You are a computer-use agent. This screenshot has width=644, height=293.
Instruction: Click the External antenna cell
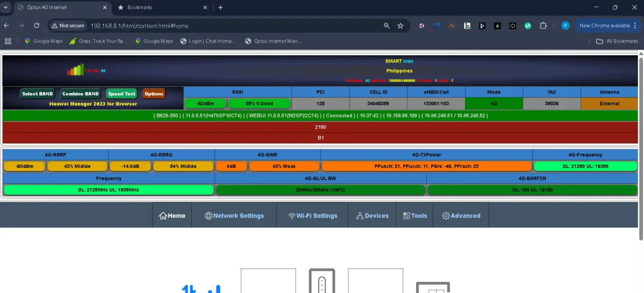(609, 104)
